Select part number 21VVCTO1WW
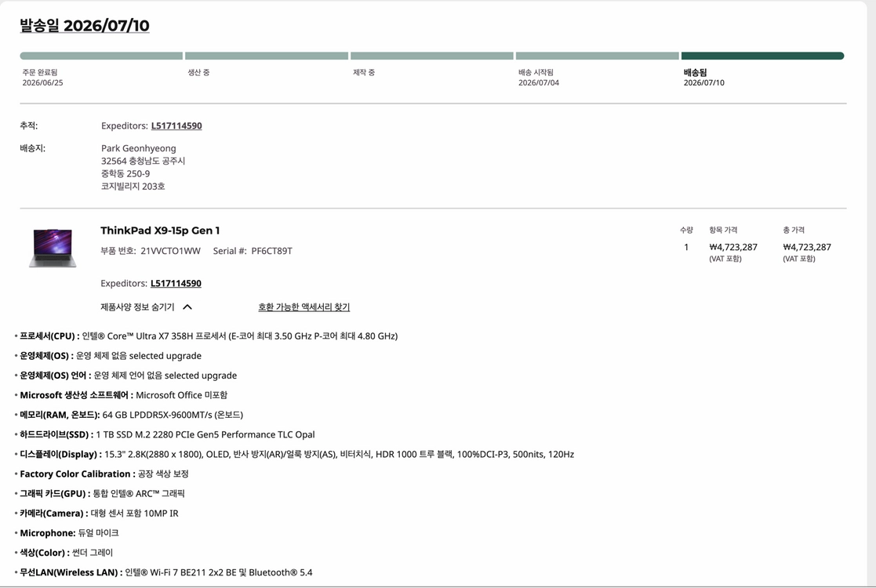This screenshot has height=588, width=876. [x=170, y=251]
